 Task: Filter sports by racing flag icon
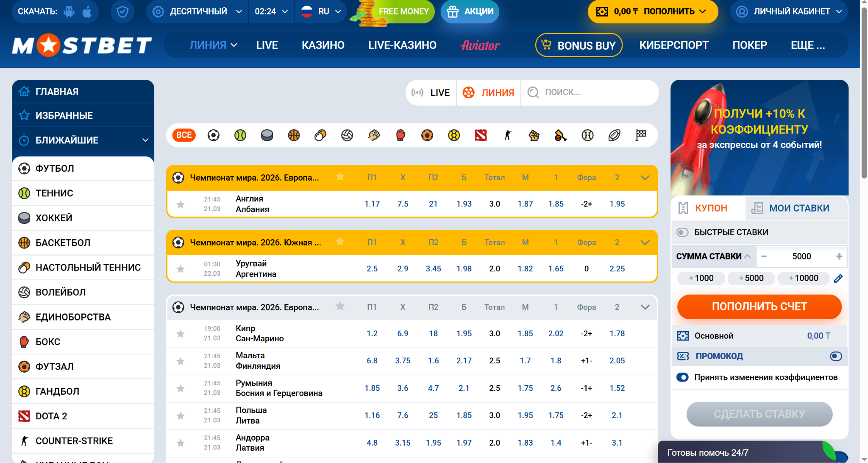(641, 135)
